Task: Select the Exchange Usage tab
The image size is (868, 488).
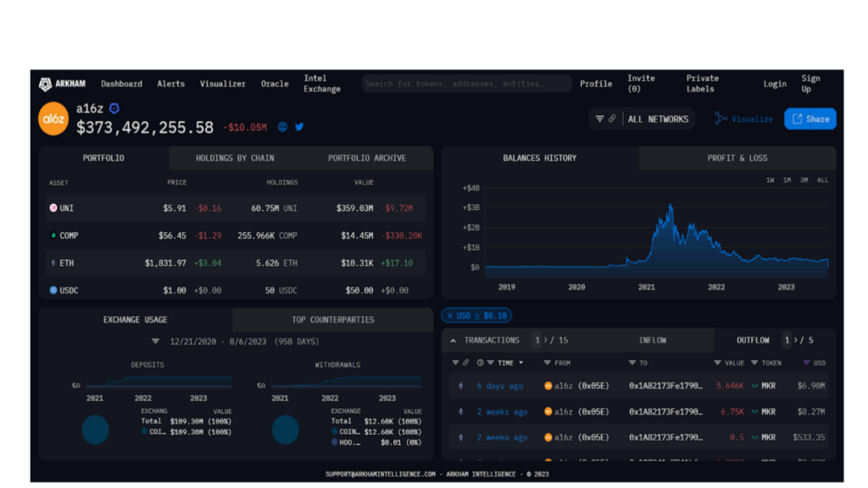Action: pos(135,319)
